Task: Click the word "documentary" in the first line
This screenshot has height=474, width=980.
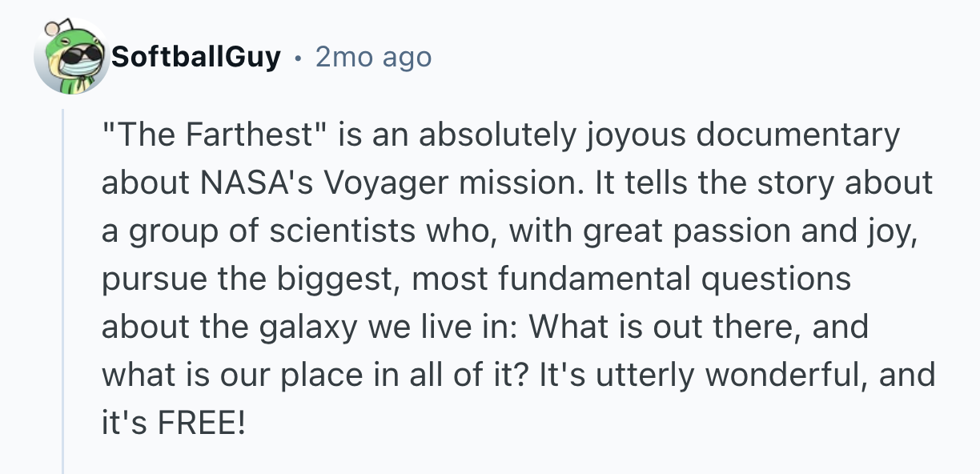Action: 797,135
